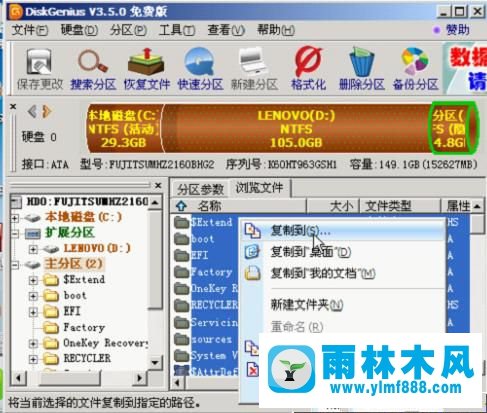Click the RECYCLER folder icon in file list
The height and width of the screenshot is (413, 487).
(182, 305)
